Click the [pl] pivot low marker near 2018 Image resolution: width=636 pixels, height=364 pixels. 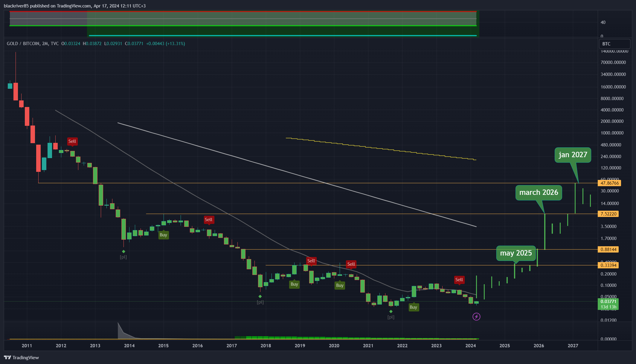coord(260,302)
